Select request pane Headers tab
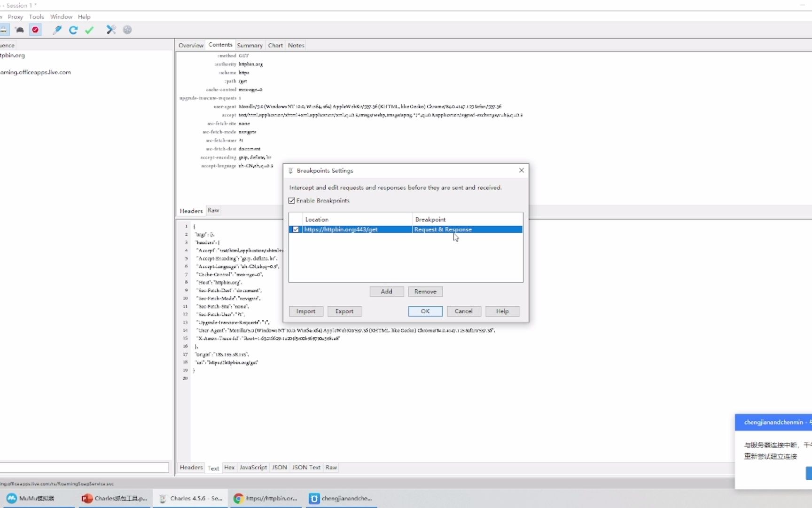The image size is (812, 508). (x=191, y=211)
